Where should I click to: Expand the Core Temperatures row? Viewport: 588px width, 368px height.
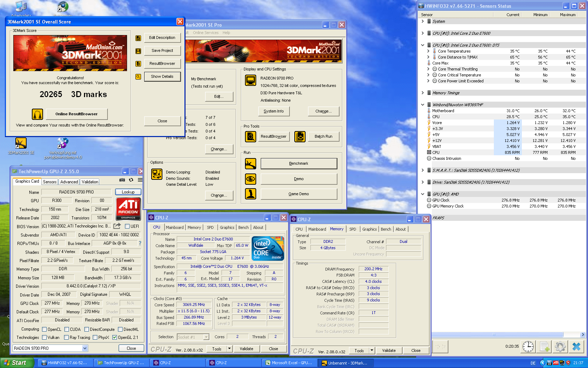coord(428,51)
